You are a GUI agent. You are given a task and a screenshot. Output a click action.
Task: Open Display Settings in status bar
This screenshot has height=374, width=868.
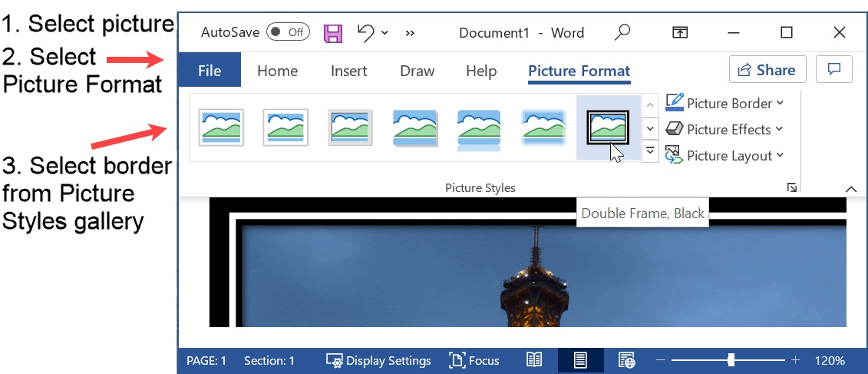tap(378, 360)
